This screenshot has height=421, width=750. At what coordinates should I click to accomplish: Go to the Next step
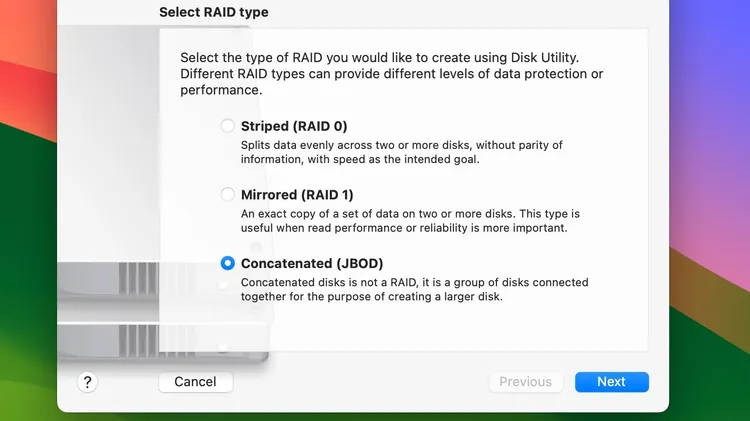coord(612,382)
